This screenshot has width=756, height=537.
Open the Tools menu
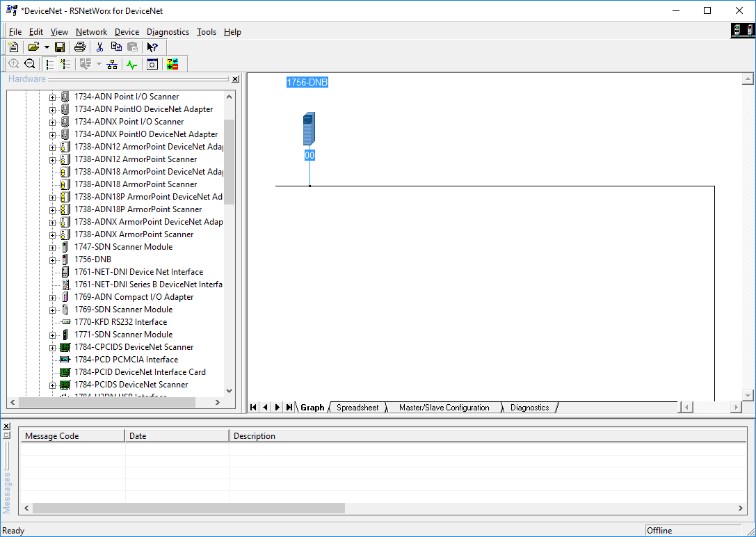[207, 32]
